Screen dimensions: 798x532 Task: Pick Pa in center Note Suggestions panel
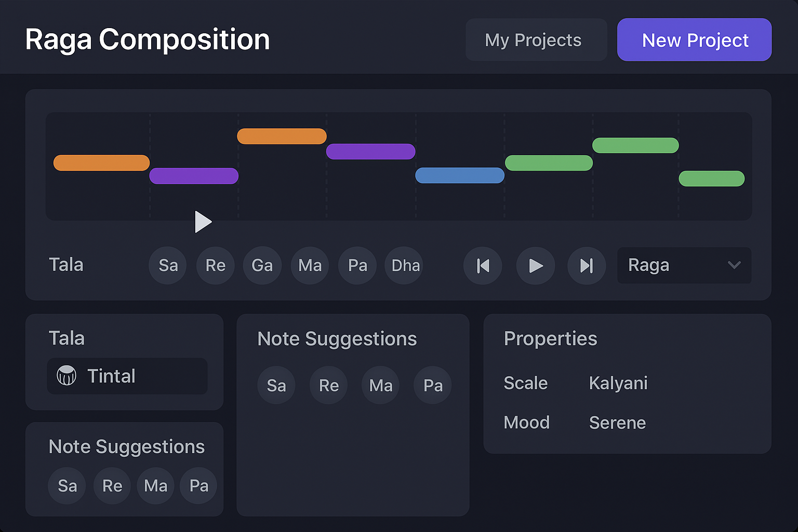433,385
